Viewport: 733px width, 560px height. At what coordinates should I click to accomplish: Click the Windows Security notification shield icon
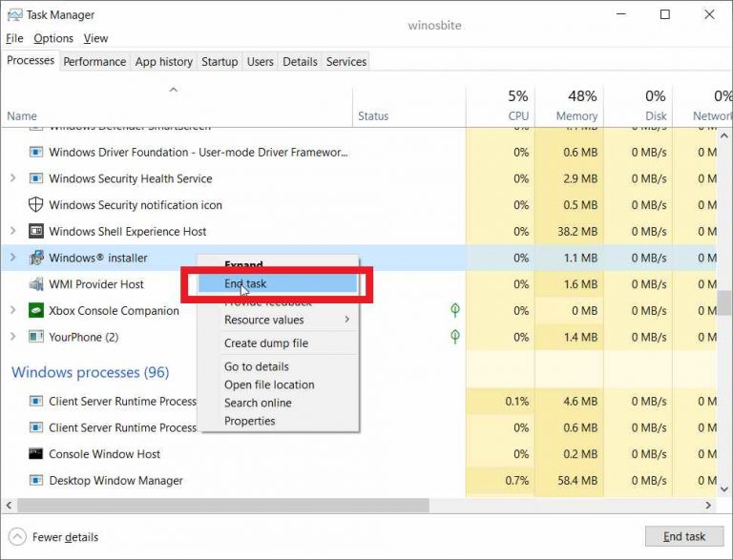(36, 205)
